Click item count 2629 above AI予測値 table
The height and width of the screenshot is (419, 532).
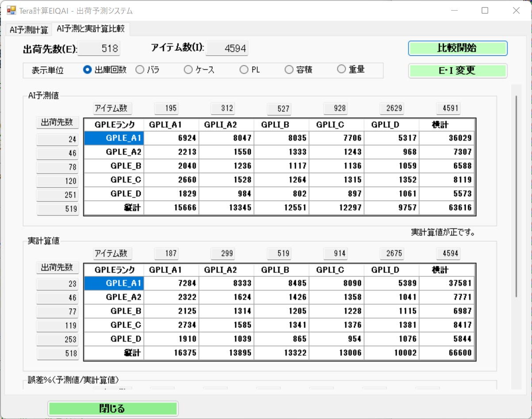pyautogui.click(x=392, y=108)
